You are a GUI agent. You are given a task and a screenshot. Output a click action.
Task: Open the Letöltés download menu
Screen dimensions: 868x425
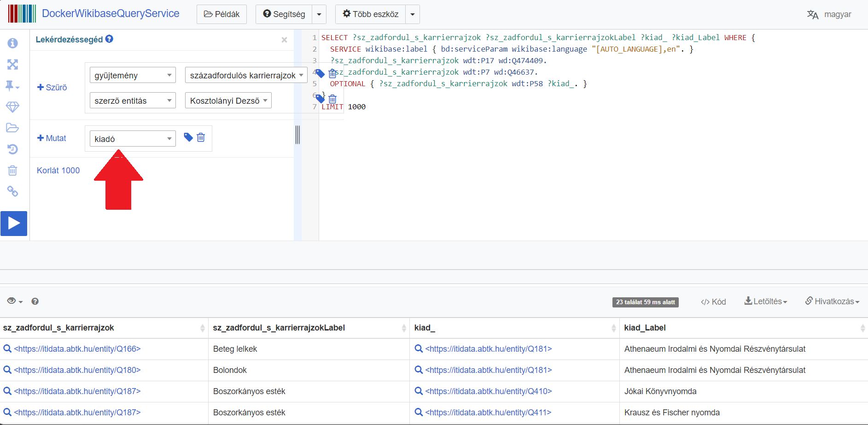click(x=766, y=301)
